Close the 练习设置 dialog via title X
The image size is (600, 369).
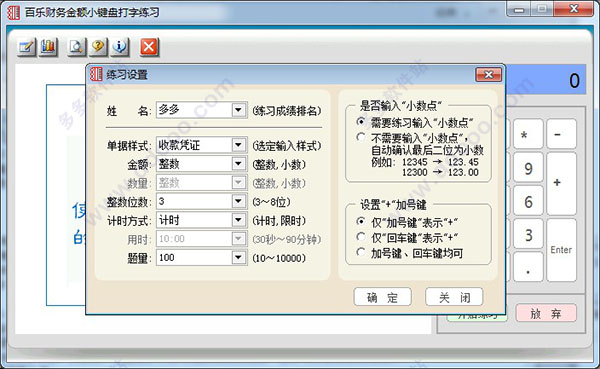488,75
